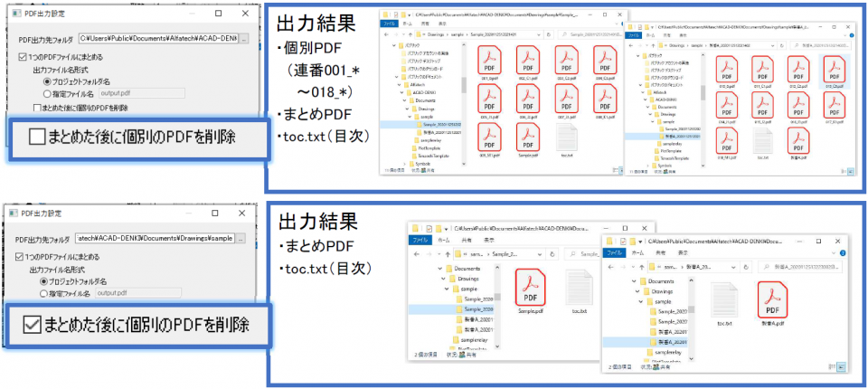Choose 指定ファイル名 radio in the C:¥Users path dialog
868x389 pixels.
pyautogui.click(x=46, y=92)
